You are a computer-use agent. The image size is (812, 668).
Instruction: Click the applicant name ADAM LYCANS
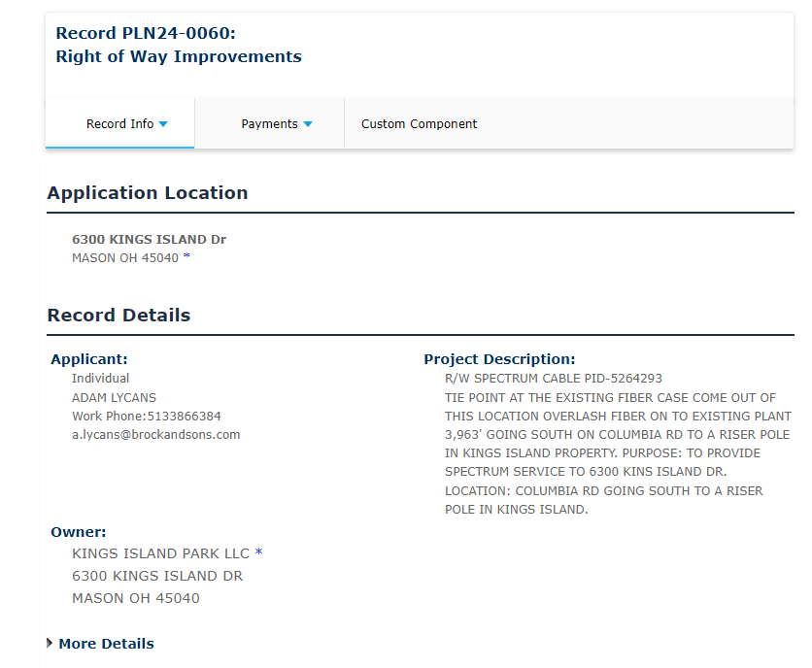[114, 397]
